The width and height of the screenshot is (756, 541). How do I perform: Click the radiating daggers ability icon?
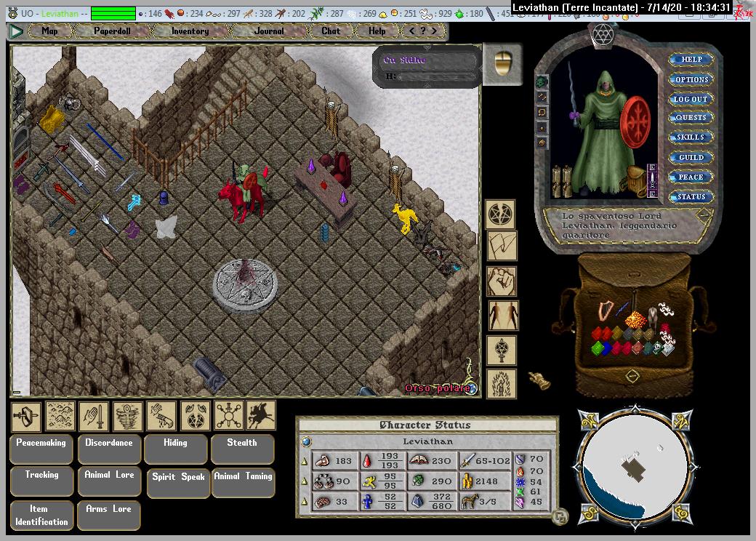229,416
